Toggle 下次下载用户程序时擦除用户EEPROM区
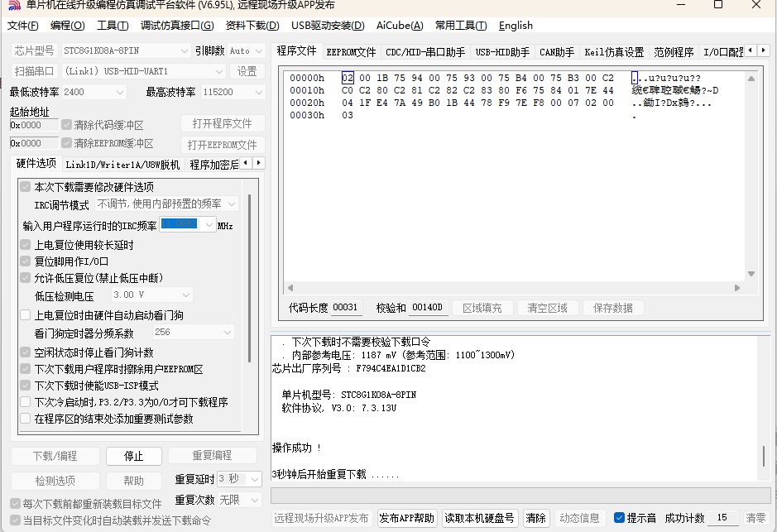 tap(26, 369)
